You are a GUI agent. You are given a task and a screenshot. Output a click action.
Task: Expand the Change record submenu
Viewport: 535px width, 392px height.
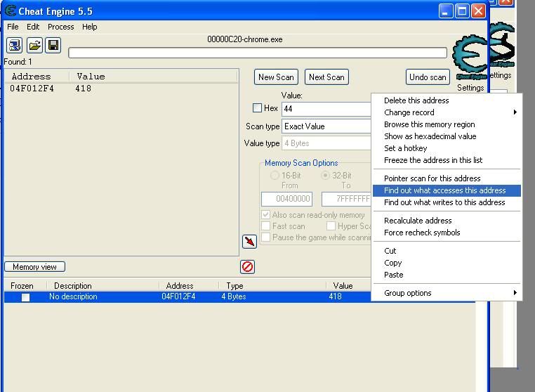(447, 112)
